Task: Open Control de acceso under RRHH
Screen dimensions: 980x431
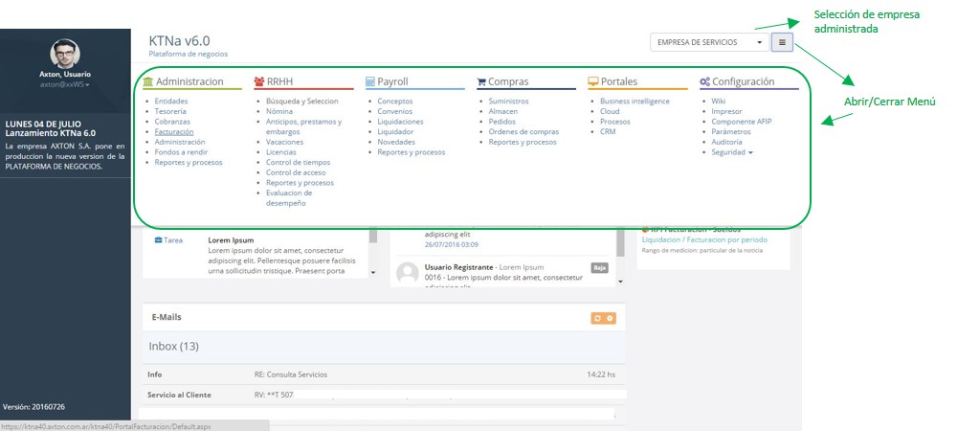Action: (296, 172)
